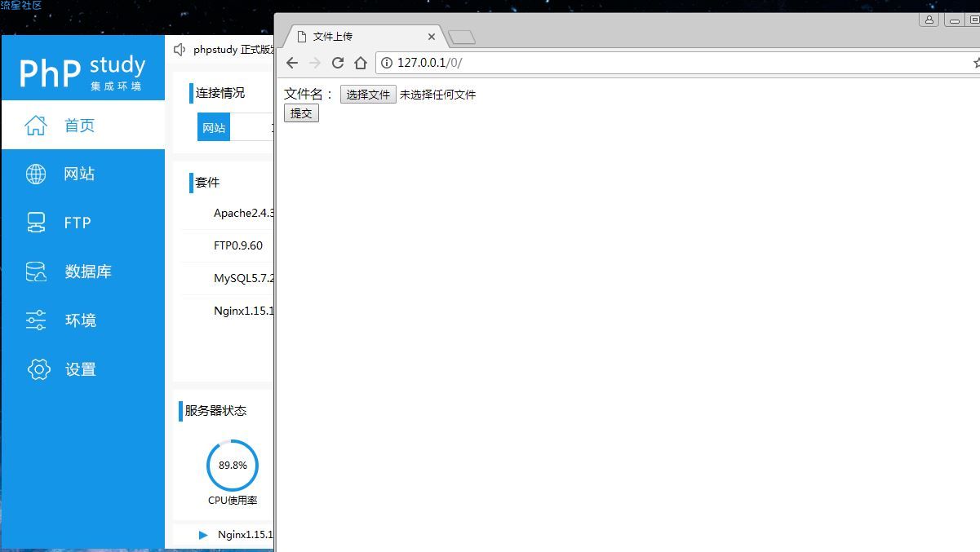Maximize the browser window
The height and width of the screenshot is (552, 980).
pyautogui.click(x=973, y=20)
